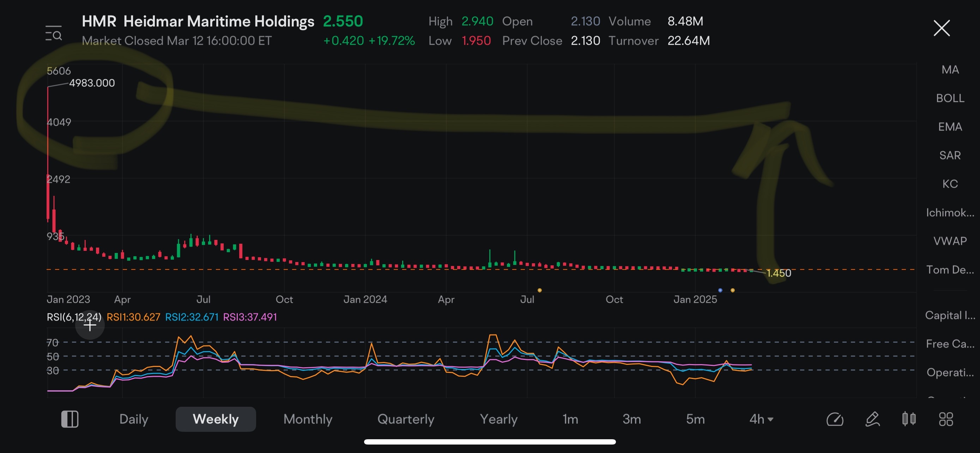Switch to Daily timeframe
Screen dimensions: 980x453
(x=134, y=419)
